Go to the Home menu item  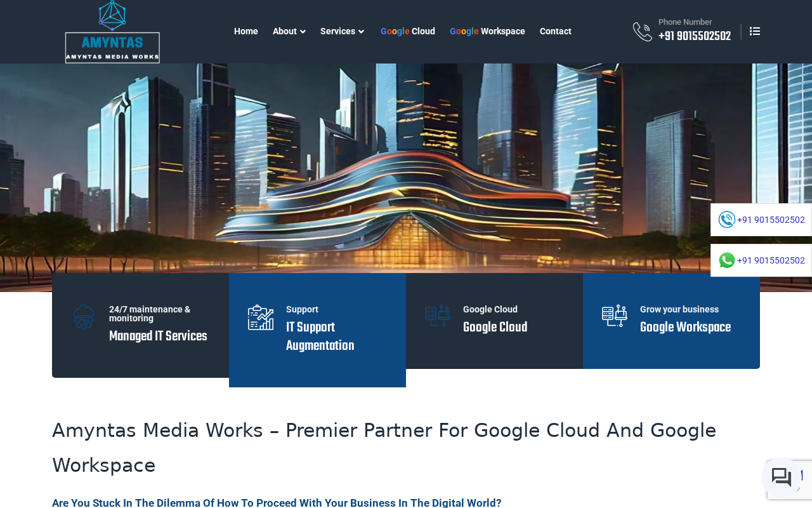pyautogui.click(x=246, y=31)
